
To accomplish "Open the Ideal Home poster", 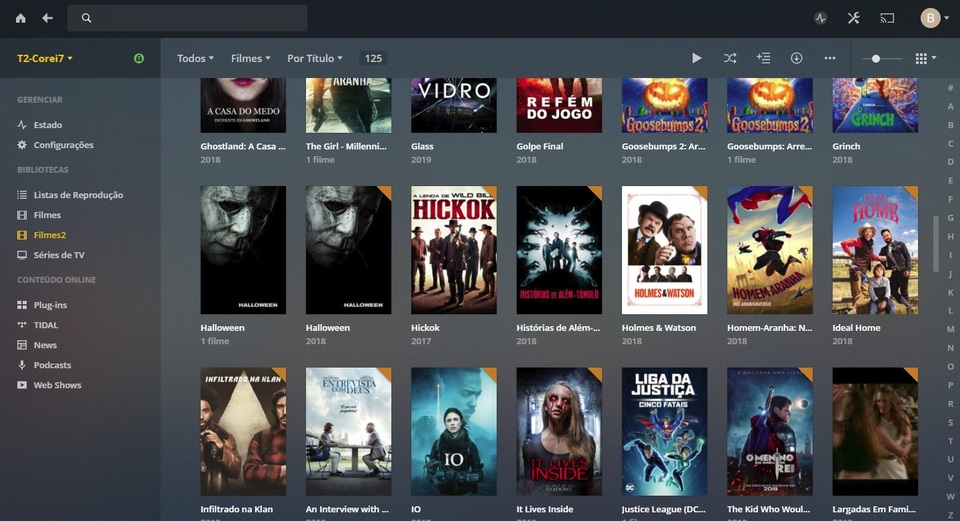I will 875,250.
